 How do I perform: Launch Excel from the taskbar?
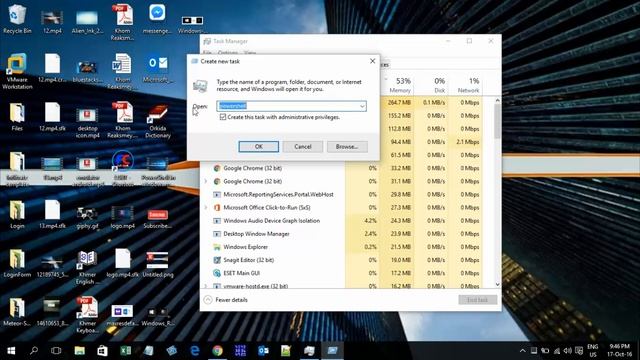(x=125, y=351)
